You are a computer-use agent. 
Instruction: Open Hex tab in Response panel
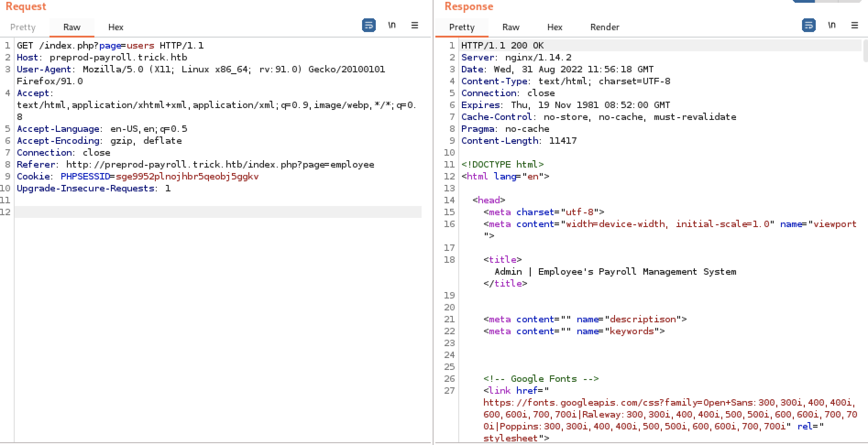pos(555,27)
